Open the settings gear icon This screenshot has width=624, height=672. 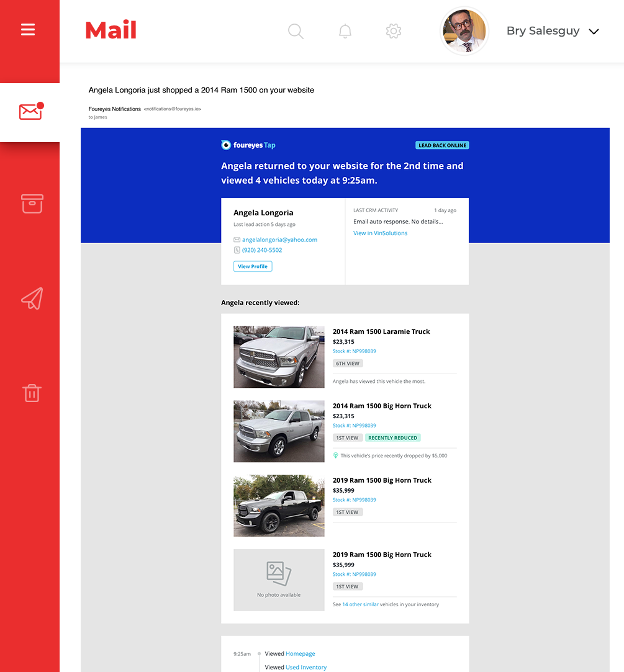coord(393,31)
